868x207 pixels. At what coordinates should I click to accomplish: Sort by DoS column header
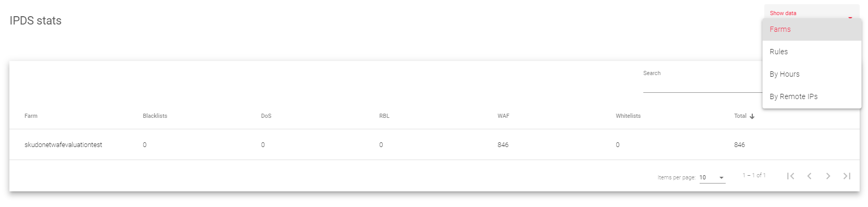click(266, 116)
